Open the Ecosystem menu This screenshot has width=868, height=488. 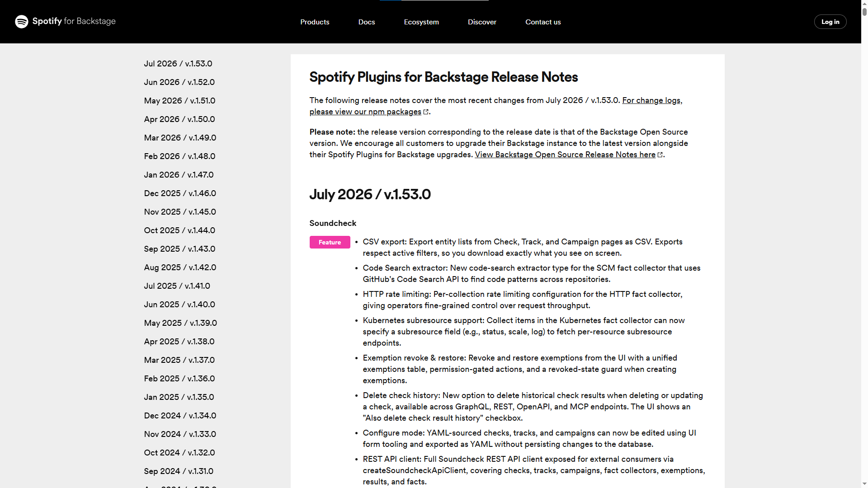coord(421,22)
